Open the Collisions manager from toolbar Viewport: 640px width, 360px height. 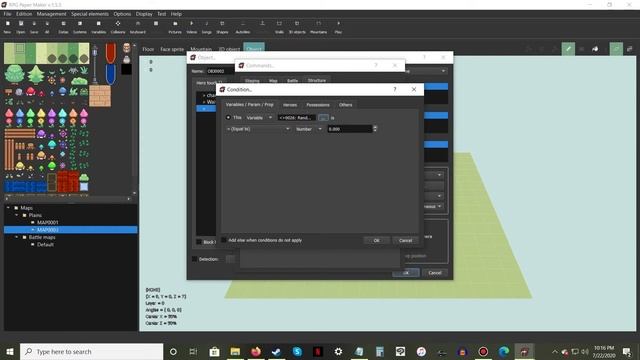tap(118, 27)
